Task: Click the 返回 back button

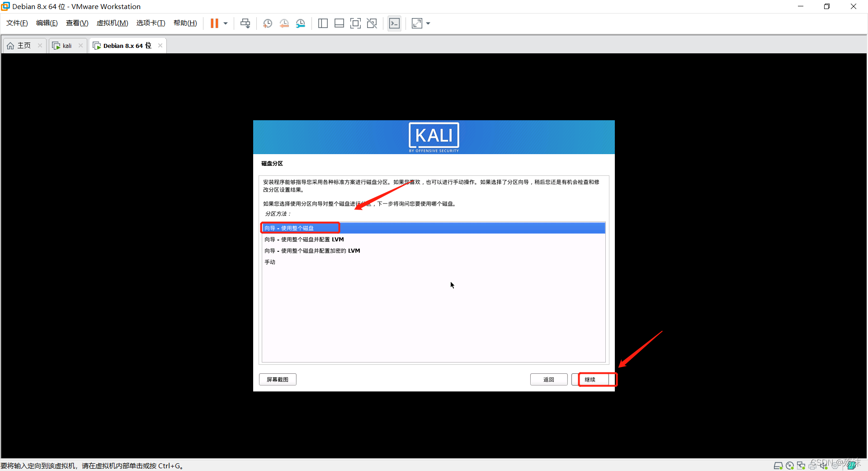Action: [548, 380]
